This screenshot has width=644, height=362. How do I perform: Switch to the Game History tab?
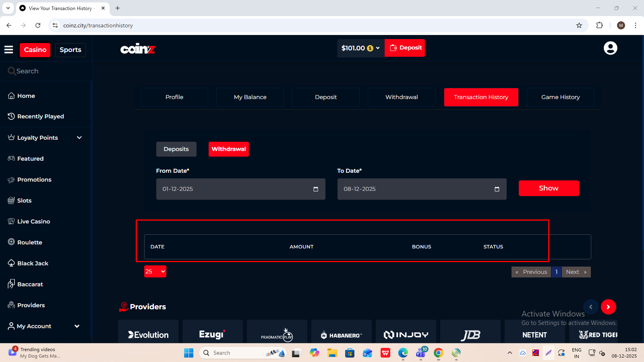(x=560, y=97)
